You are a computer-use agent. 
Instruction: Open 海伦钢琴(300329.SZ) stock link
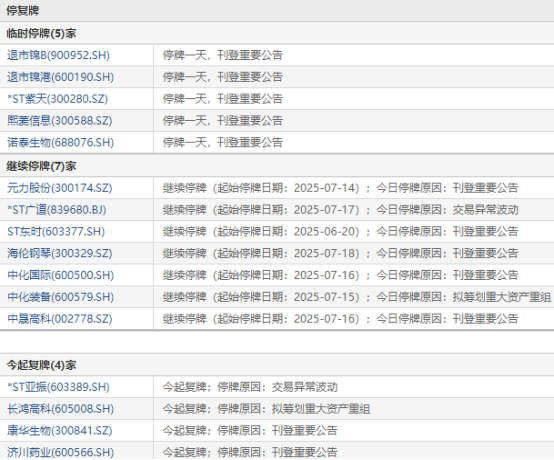pyautogui.click(x=60, y=253)
